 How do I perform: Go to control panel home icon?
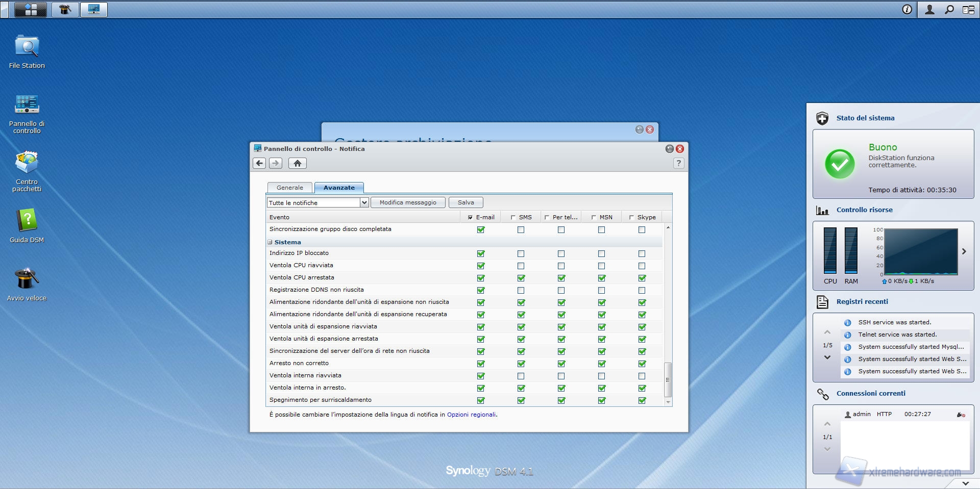click(x=298, y=163)
